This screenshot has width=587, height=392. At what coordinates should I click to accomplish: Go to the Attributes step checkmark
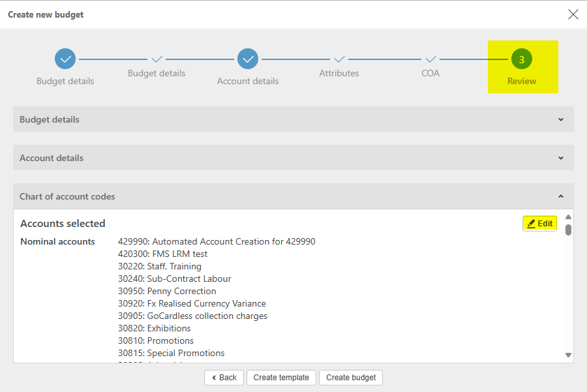(339, 59)
